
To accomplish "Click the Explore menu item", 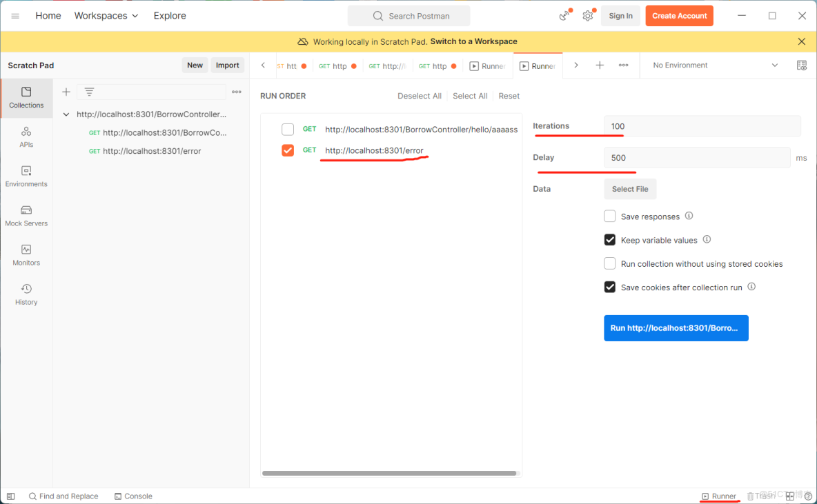I will coord(169,15).
